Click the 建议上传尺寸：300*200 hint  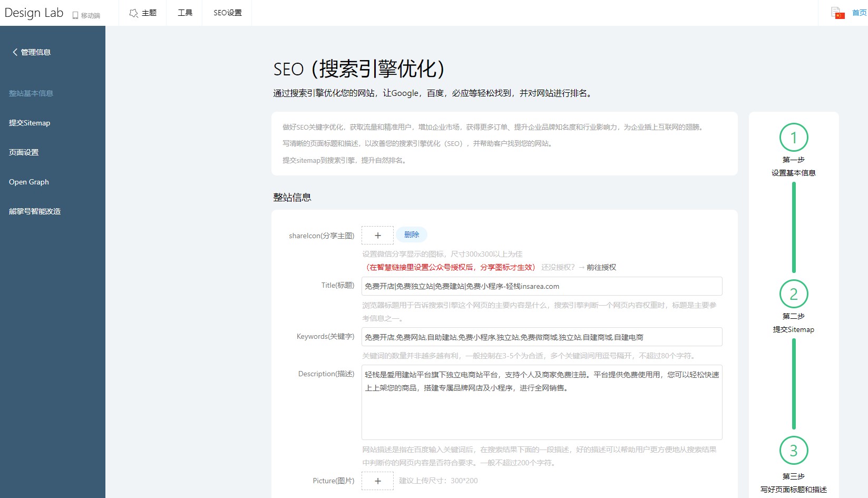click(438, 481)
